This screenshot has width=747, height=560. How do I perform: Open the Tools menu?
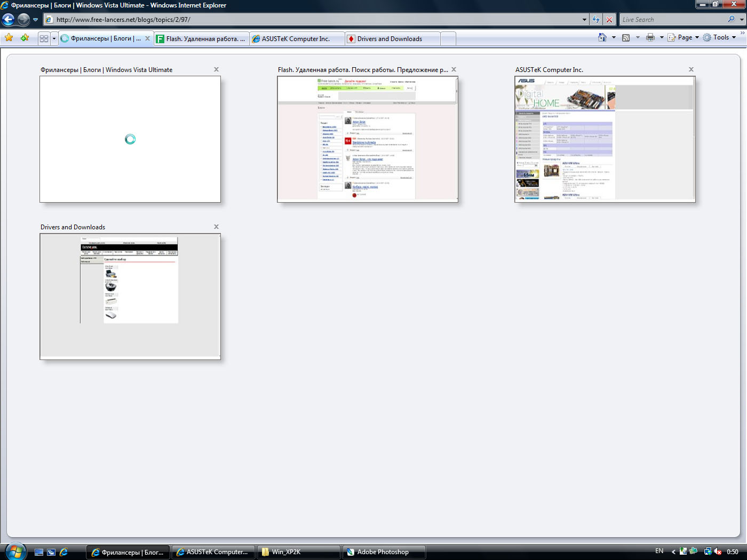coord(720,37)
